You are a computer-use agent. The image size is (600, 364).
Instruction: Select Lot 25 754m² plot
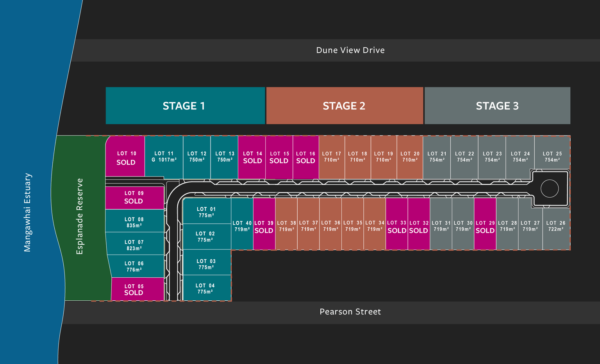pos(552,153)
